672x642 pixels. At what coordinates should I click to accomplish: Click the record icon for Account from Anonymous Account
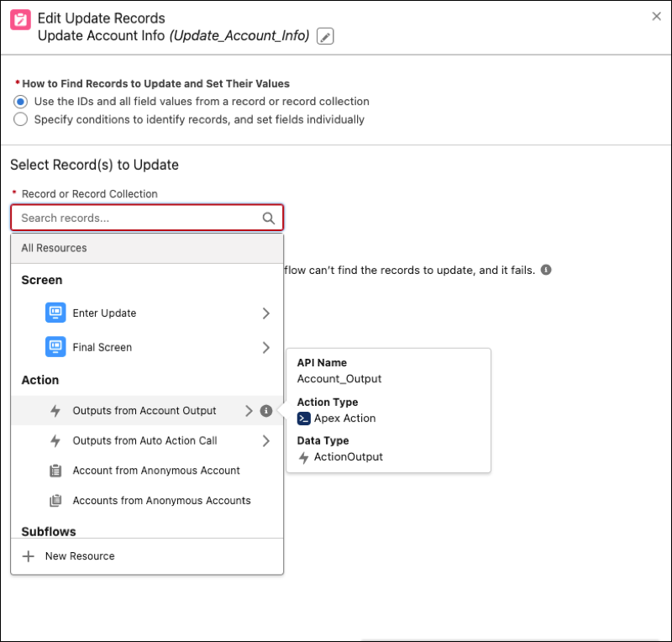(x=55, y=471)
